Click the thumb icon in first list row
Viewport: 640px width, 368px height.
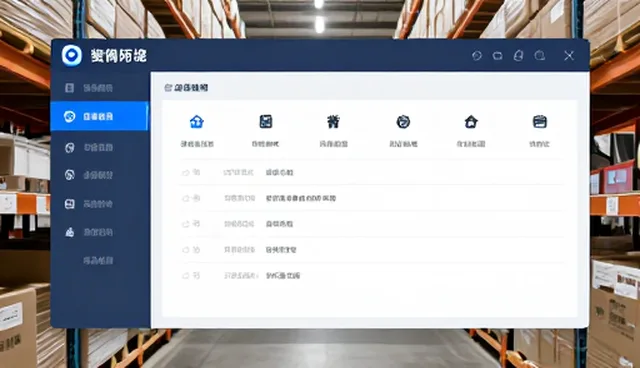[186, 173]
